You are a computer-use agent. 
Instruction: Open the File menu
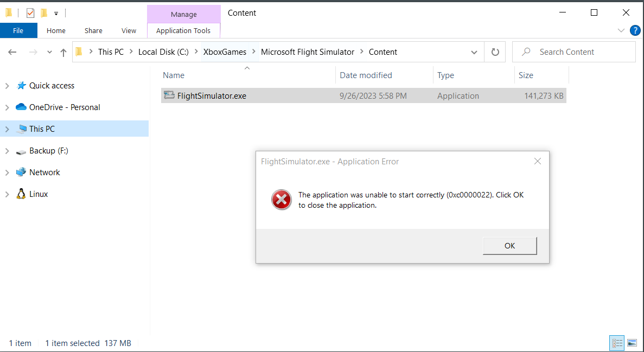18,30
